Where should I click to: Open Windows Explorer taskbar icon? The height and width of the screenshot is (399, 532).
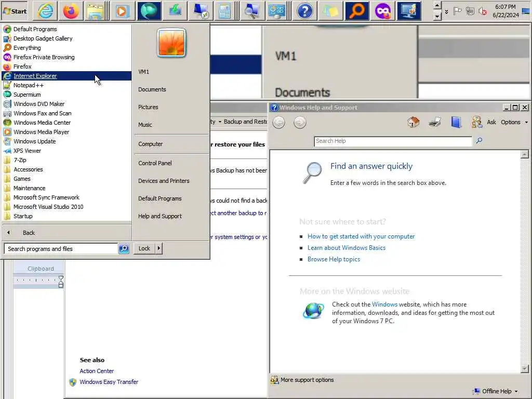click(x=96, y=11)
